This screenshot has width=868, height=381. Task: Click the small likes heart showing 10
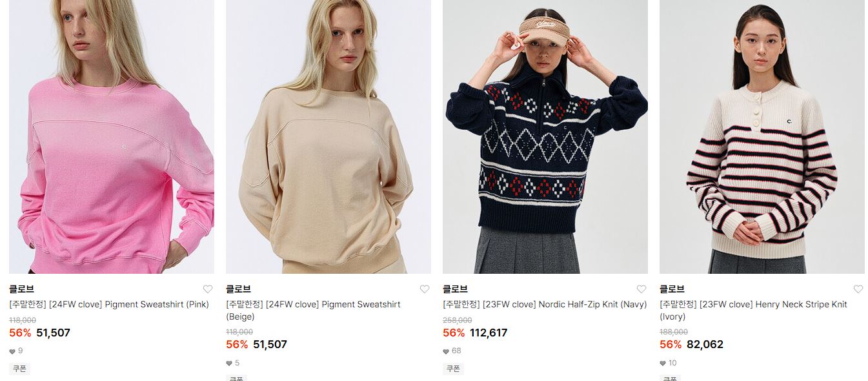(x=663, y=364)
